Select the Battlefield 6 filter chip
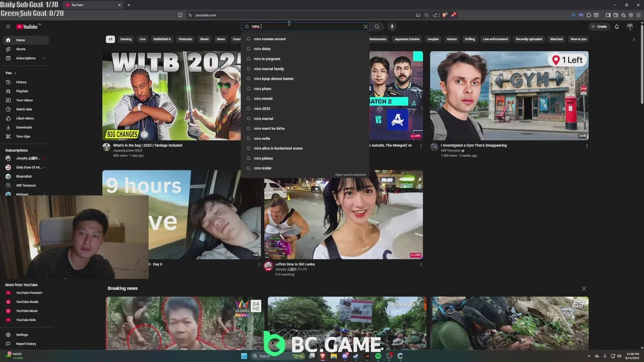Image resolution: width=644 pixels, height=362 pixels. click(162, 39)
